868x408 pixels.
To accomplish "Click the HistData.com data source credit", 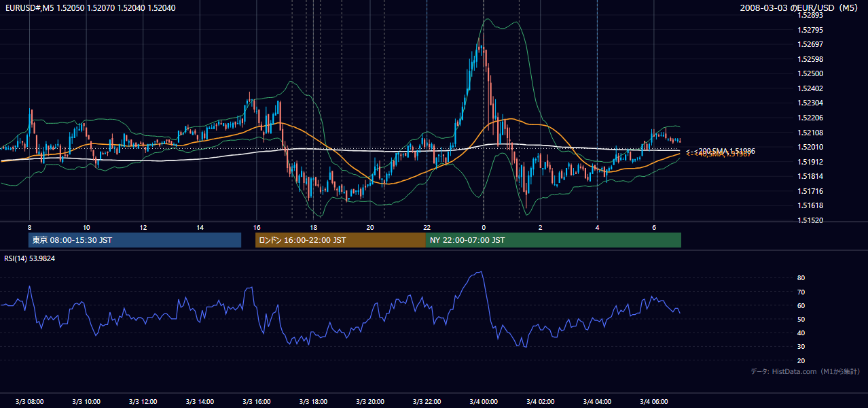I will pyautogui.click(x=805, y=371).
